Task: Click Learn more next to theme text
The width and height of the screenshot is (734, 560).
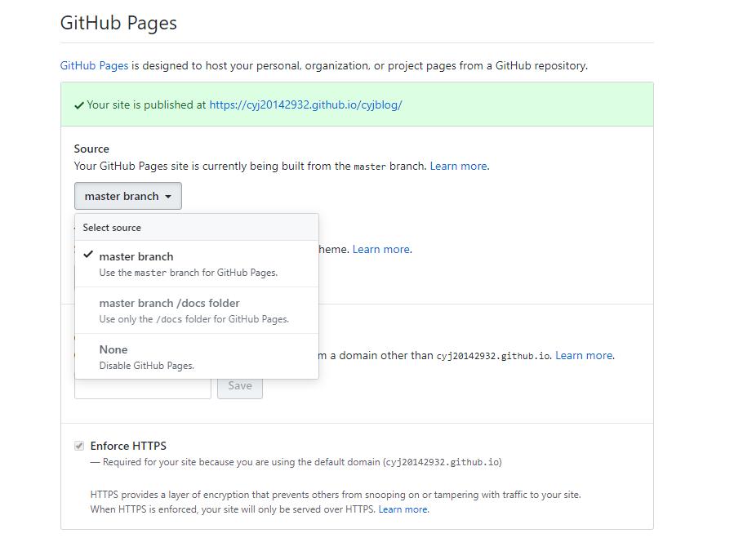Action: coord(381,249)
